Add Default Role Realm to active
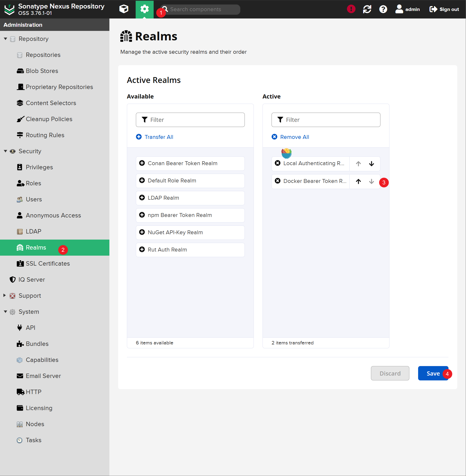 point(190,181)
